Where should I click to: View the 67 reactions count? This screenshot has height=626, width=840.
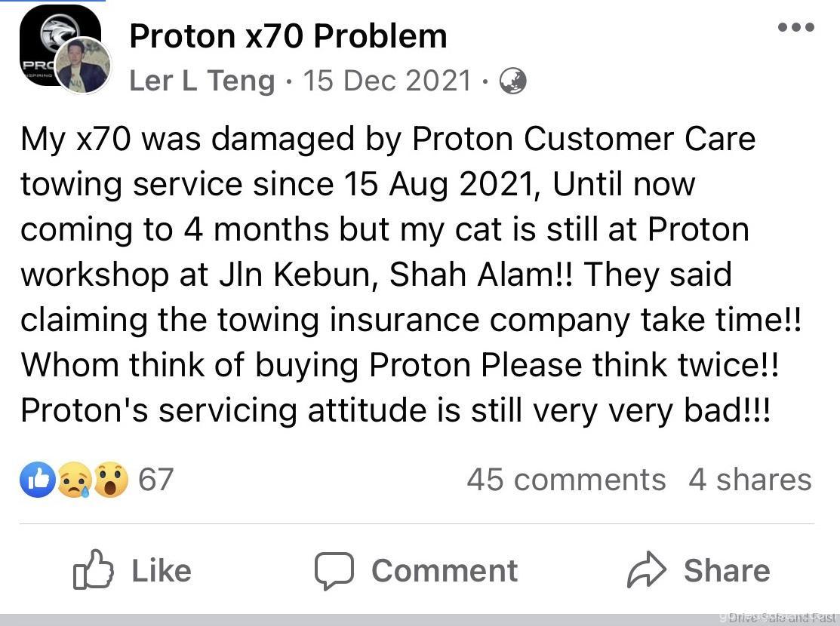click(156, 480)
